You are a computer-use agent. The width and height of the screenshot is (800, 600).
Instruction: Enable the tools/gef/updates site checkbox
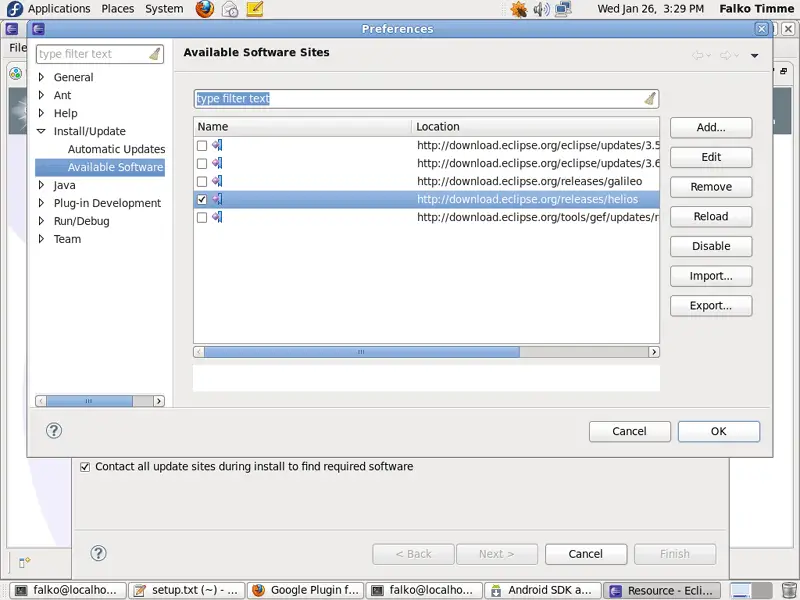(202, 217)
